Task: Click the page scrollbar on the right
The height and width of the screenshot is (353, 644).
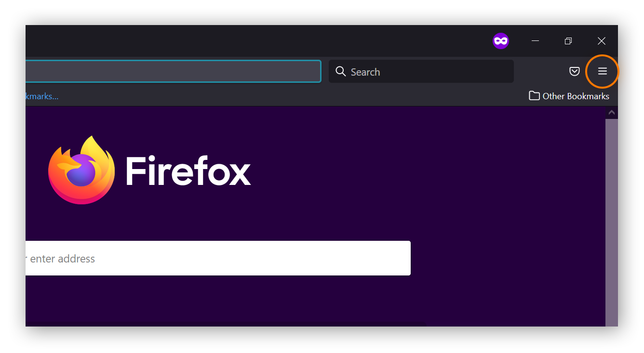Action: click(611, 217)
